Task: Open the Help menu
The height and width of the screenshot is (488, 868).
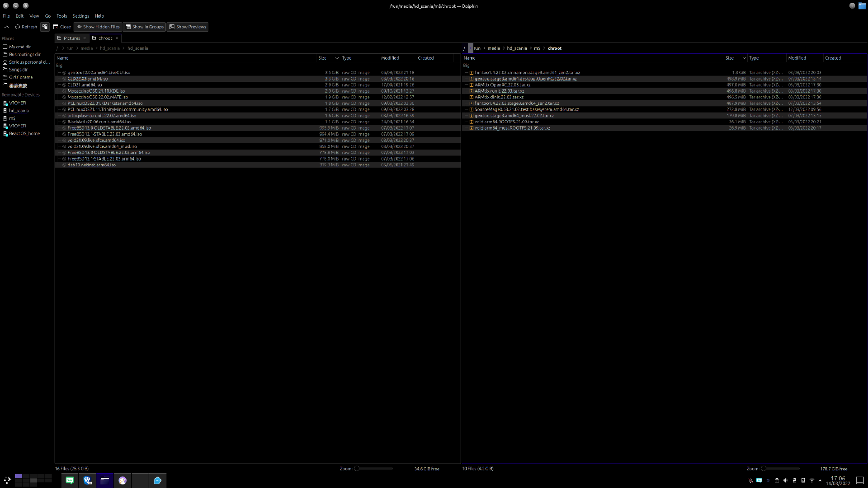Action: click(x=99, y=16)
